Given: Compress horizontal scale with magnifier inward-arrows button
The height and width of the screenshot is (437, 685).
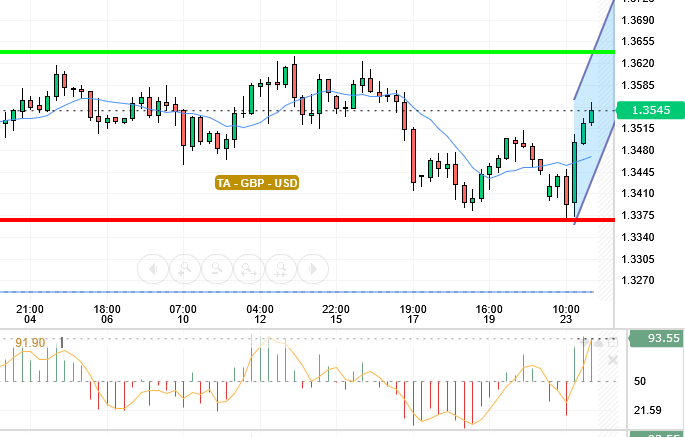Looking at the screenshot, I should click(281, 269).
